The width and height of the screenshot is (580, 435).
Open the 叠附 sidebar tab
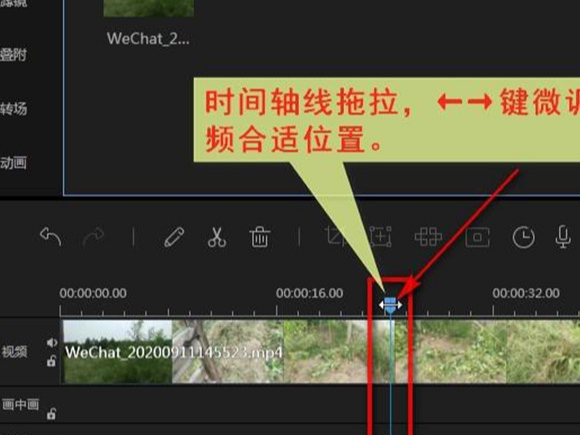point(13,55)
